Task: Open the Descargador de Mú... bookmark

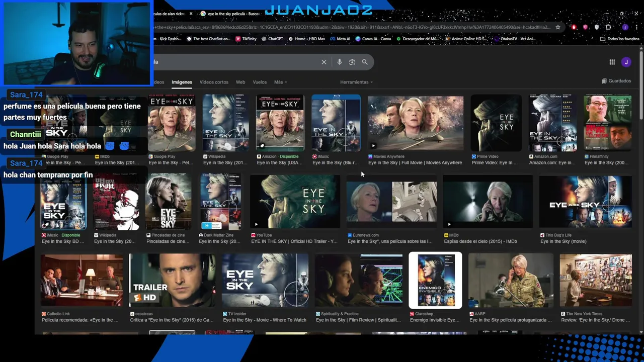Action: (x=418, y=39)
